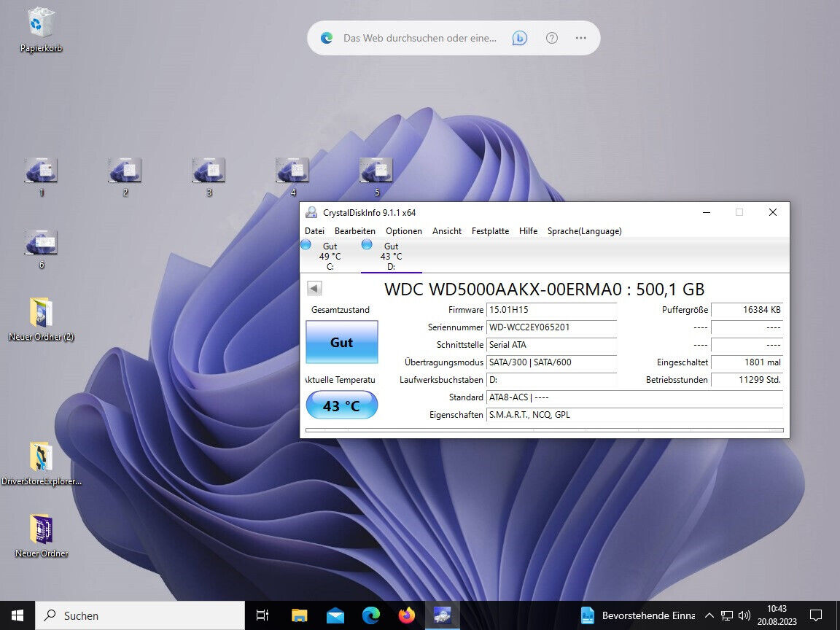Screen dimensions: 840x630
Task: Click the volume speaker tray icon
Action: tap(744, 615)
